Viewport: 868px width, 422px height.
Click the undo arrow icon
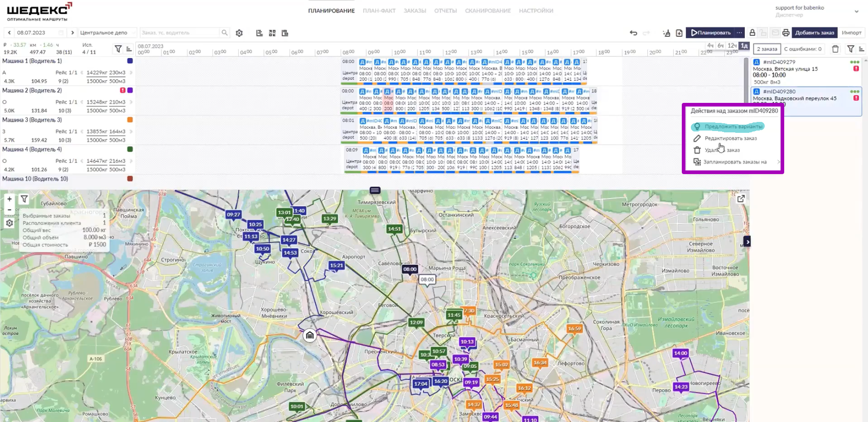coord(633,33)
